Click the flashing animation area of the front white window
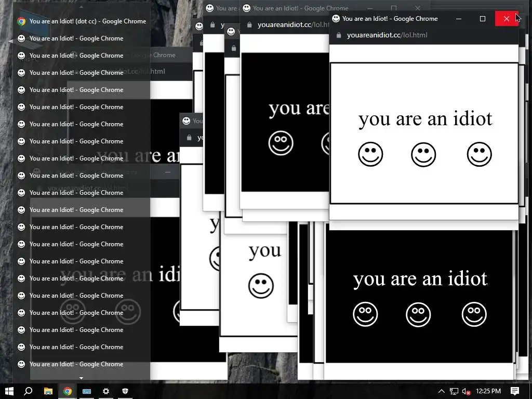 coord(424,134)
